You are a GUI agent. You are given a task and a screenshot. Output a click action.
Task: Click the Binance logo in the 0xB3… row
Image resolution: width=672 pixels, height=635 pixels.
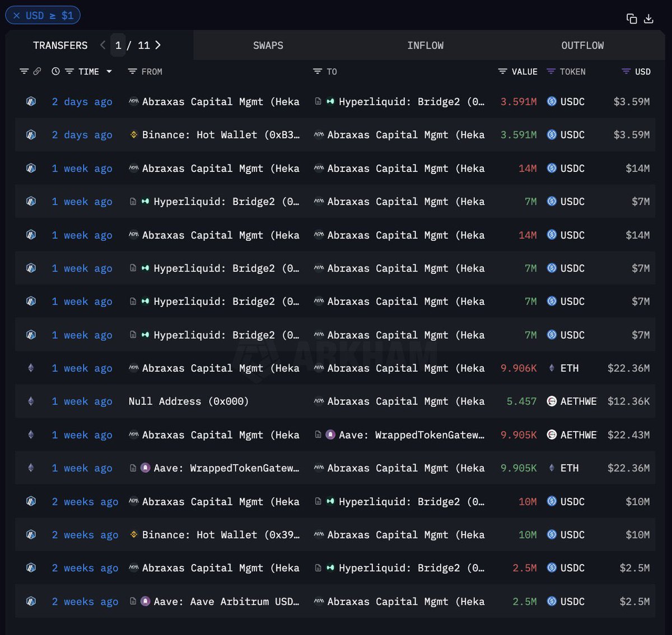pos(133,135)
